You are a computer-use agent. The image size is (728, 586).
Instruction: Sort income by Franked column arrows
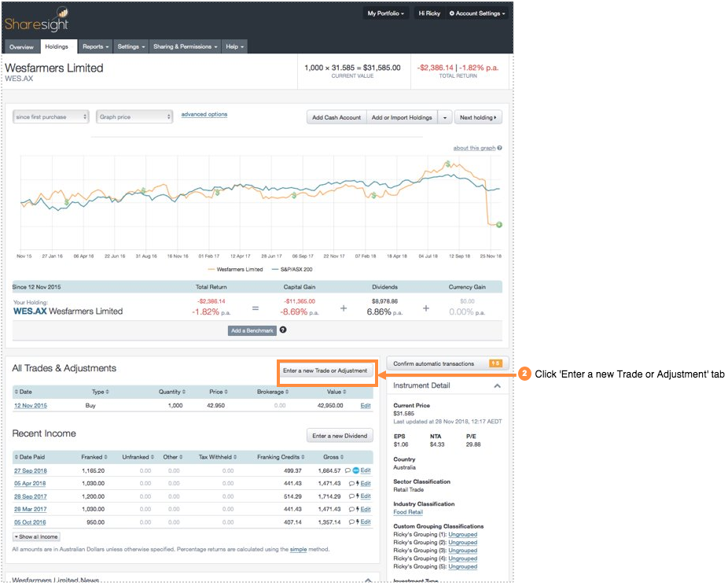click(106, 457)
